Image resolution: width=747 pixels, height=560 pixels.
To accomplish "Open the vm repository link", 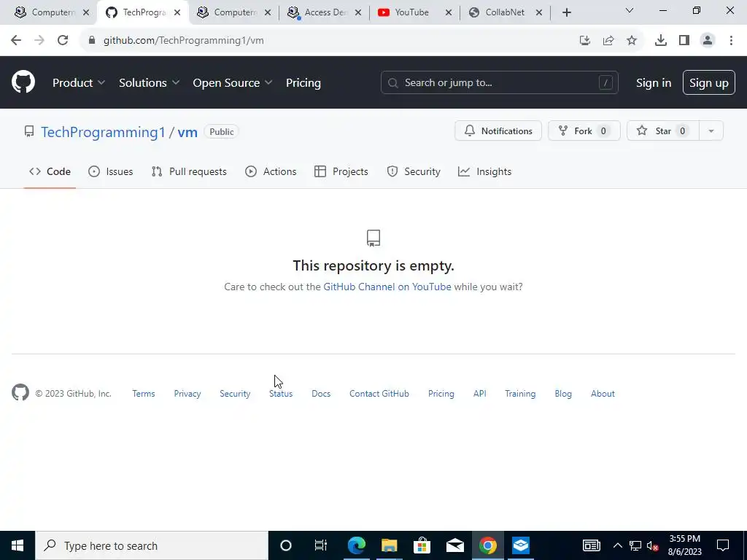I will click(x=187, y=132).
